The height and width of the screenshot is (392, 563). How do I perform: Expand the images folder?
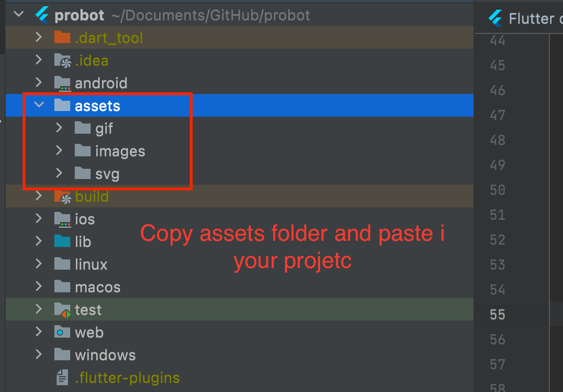pos(59,151)
